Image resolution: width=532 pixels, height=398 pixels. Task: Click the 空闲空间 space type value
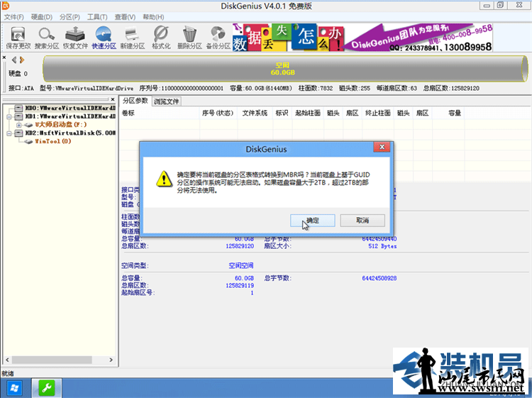point(241,265)
